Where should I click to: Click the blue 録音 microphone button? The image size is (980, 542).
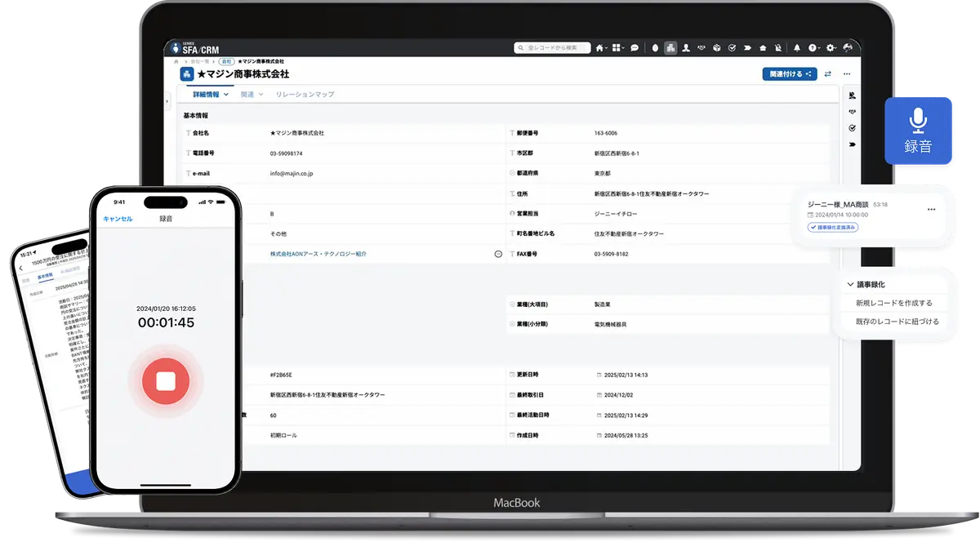[918, 131]
